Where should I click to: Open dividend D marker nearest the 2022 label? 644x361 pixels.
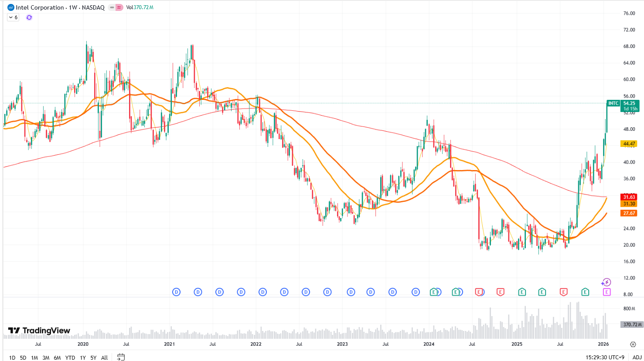(262, 292)
